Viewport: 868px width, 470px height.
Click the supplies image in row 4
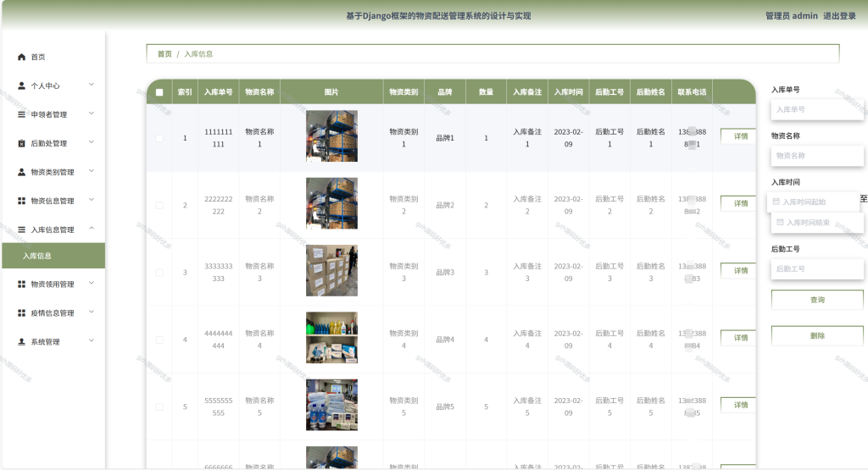click(331, 338)
